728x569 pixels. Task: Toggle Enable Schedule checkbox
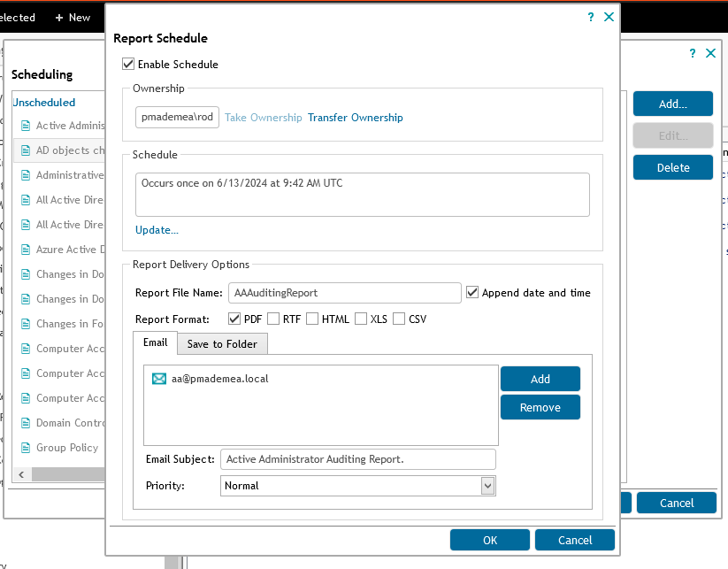128,64
